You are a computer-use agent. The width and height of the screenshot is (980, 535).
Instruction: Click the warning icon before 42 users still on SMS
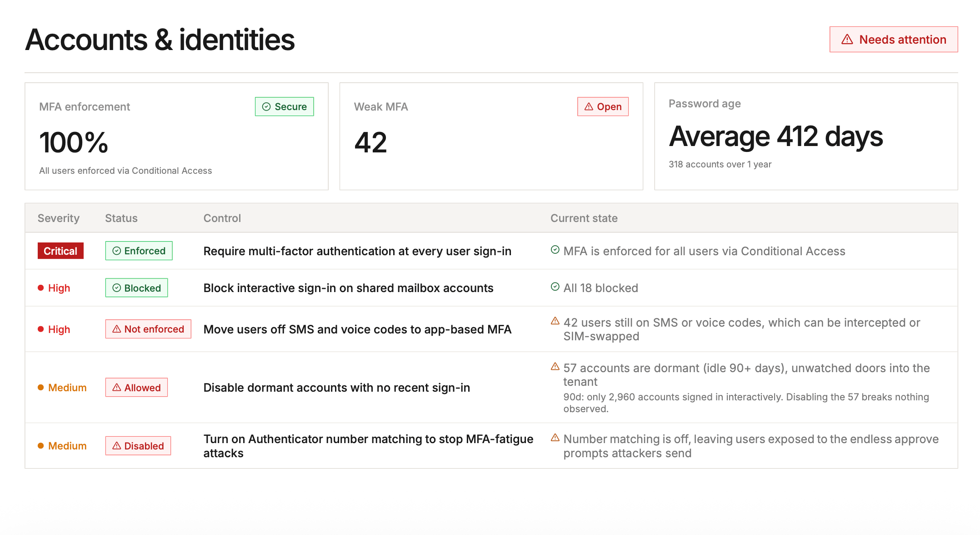point(555,321)
